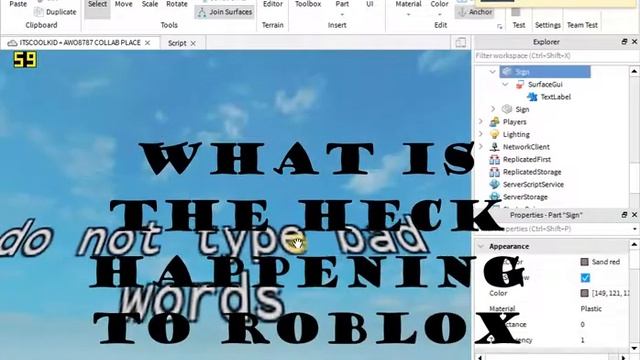Activate the Select tool
The width and height of the screenshot is (640, 360).
98,8
